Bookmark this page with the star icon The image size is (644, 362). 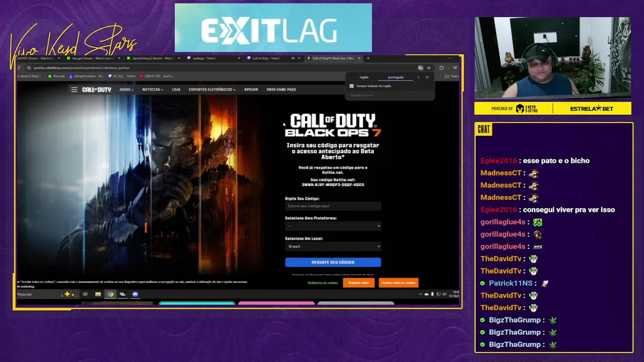pyautogui.click(x=429, y=68)
